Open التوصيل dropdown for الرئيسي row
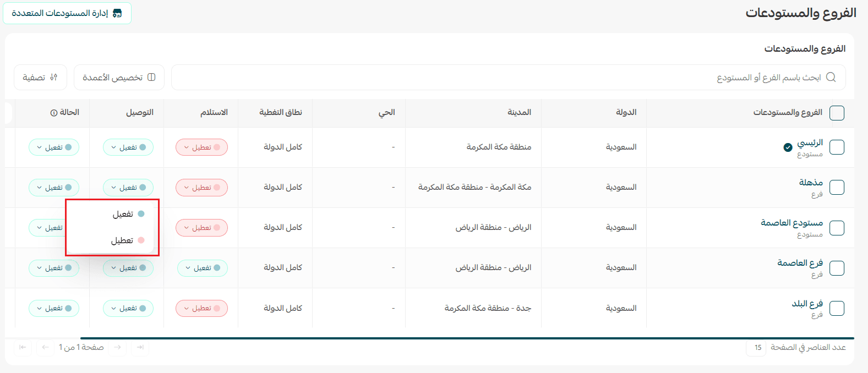The image size is (868, 373). [x=128, y=147]
